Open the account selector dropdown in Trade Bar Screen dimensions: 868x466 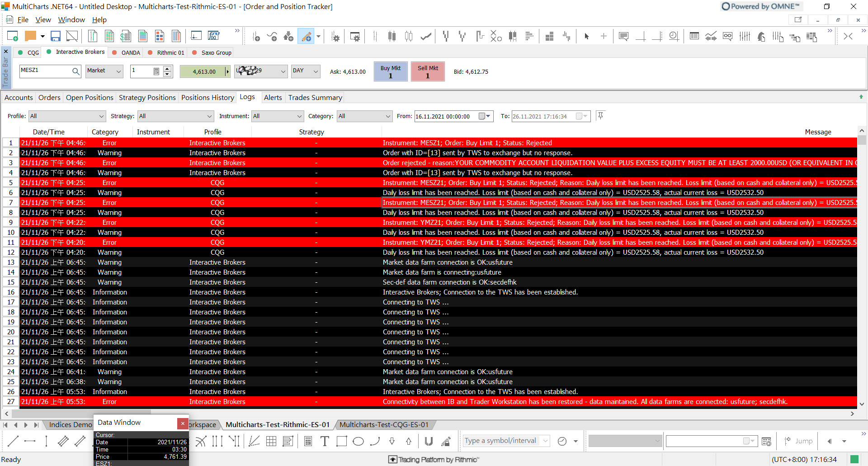(261, 71)
